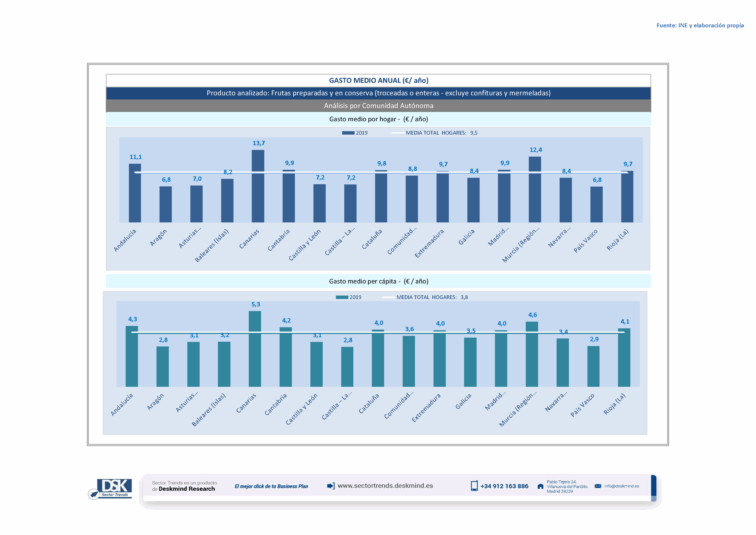Click 2019 teal legend swatch in per cápita chart
756x535 pixels.
(x=342, y=297)
